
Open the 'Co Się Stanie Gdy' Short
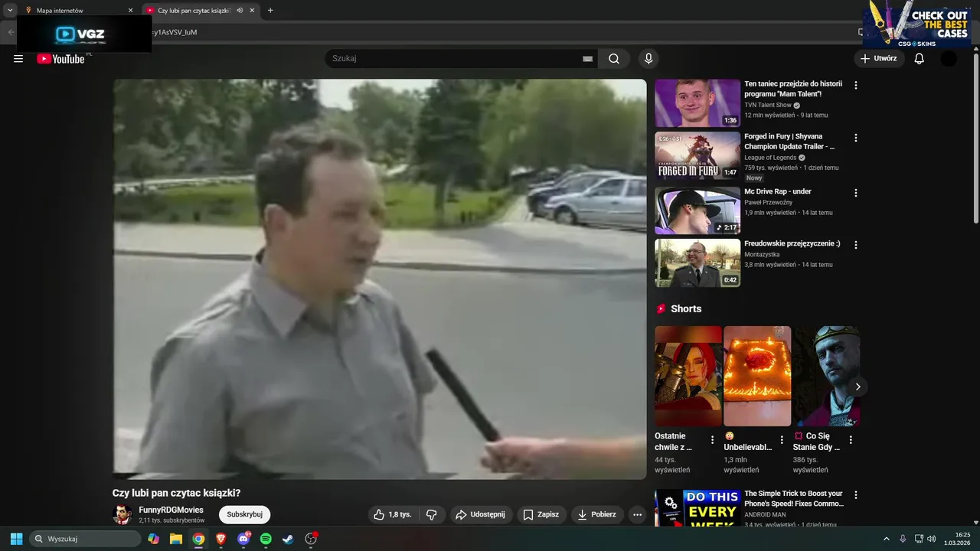click(x=826, y=376)
